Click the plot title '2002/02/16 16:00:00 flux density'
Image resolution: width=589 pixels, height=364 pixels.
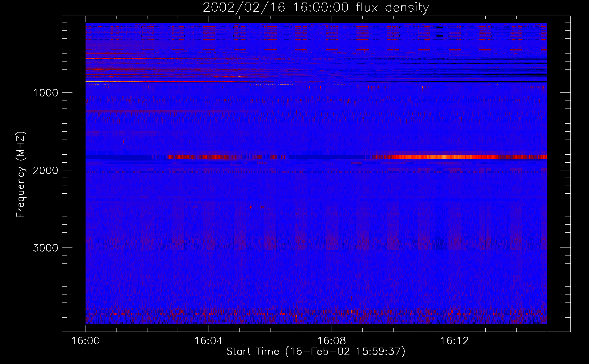click(x=316, y=7)
